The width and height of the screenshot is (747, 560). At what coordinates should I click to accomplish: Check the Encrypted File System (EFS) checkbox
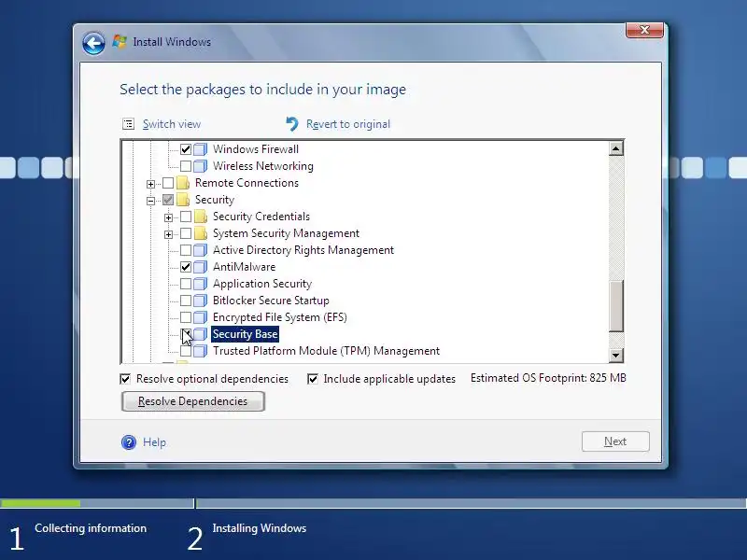[x=186, y=317]
